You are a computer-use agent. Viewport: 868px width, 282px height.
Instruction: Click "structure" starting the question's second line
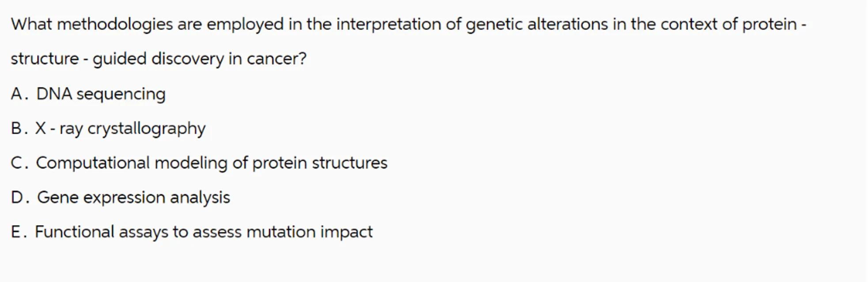click(x=45, y=59)
